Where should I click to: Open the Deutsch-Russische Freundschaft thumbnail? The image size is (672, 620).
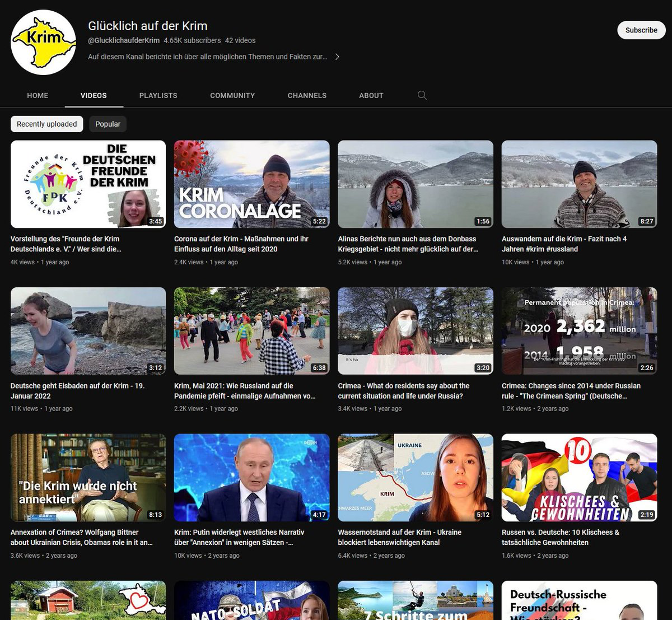tap(580, 600)
